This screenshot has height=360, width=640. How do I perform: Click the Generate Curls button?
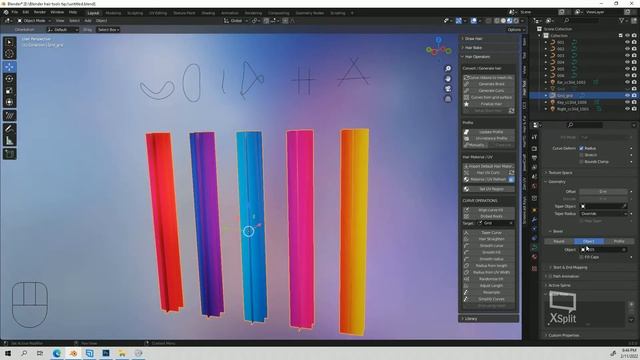coord(489,91)
